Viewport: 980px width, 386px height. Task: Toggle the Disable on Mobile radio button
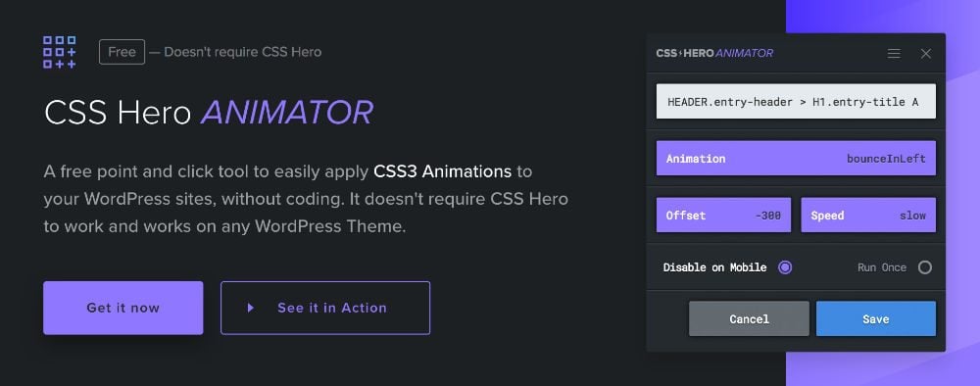click(x=785, y=267)
